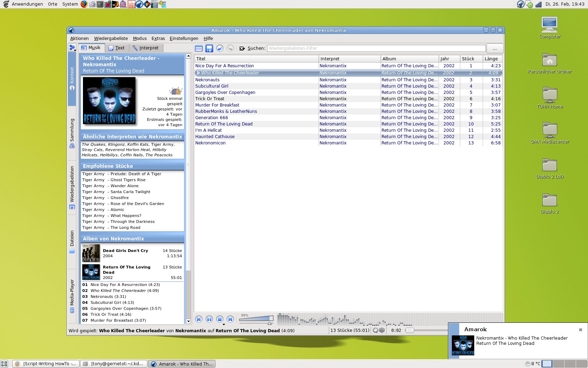Close the Amarok notification popup
Image resolution: width=588 pixels, height=368 pixels.
point(581,330)
